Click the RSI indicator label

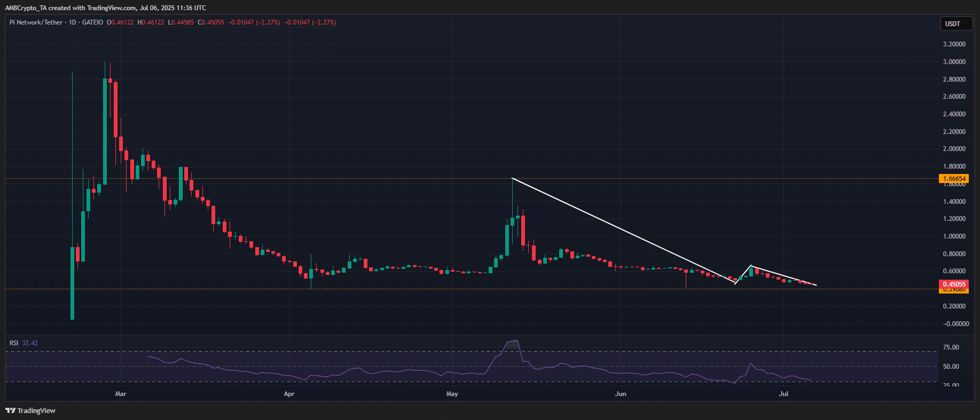14,343
